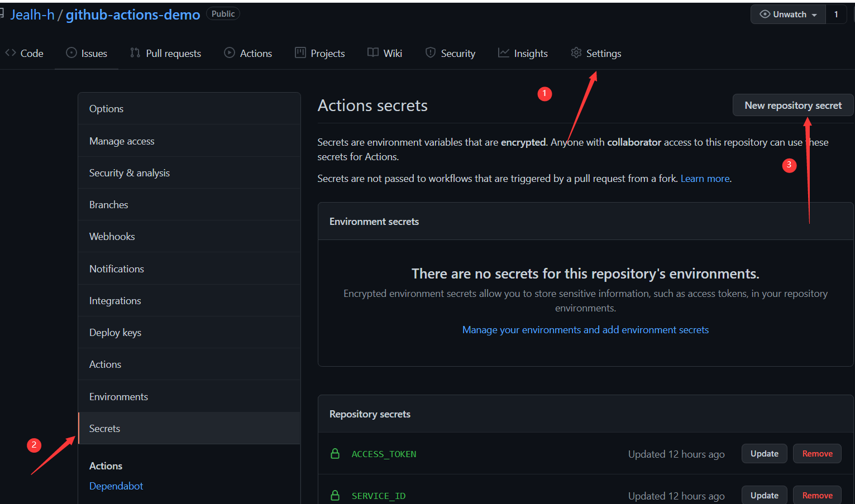Image resolution: width=855 pixels, height=504 pixels.
Task: Click the Actions play icon
Action: pos(230,52)
